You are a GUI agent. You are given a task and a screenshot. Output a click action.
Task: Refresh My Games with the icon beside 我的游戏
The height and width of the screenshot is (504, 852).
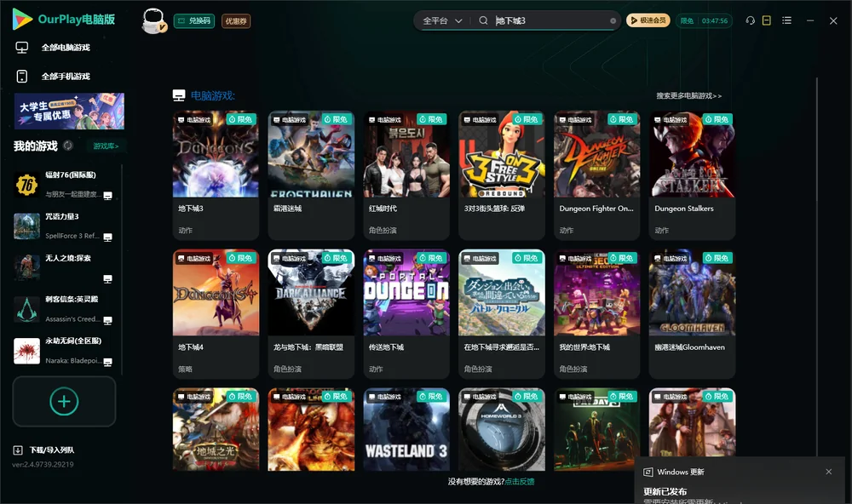point(68,146)
